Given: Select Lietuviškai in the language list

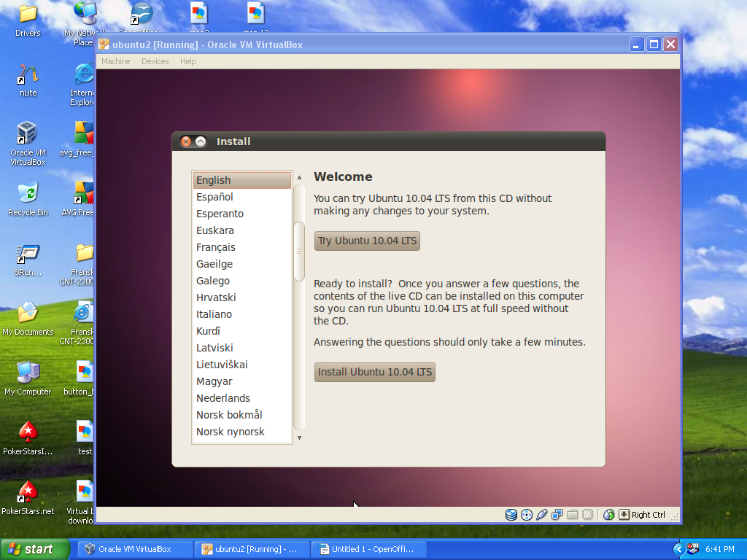Looking at the screenshot, I should [x=242, y=365].
